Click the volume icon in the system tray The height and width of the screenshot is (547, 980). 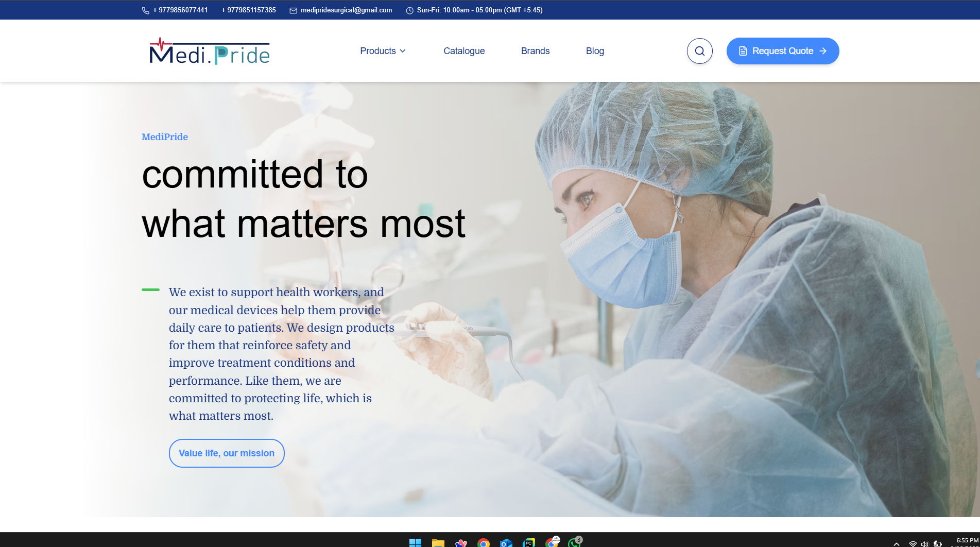click(x=924, y=542)
